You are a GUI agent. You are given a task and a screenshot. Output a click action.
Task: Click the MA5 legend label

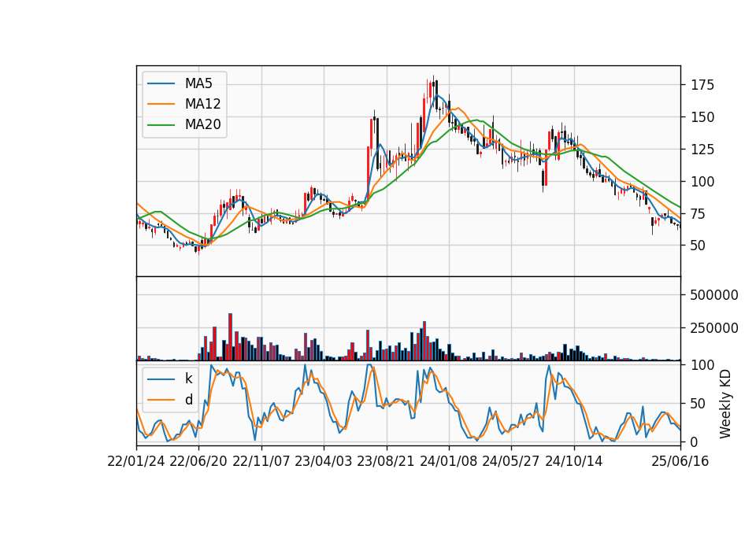coord(198,83)
